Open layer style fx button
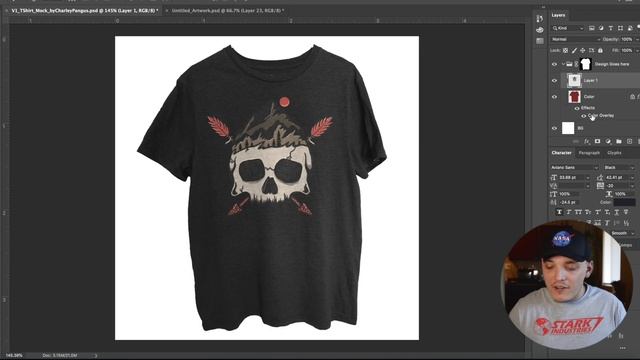The width and height of the screenshot is (640, 360). (x=587, y=141)
